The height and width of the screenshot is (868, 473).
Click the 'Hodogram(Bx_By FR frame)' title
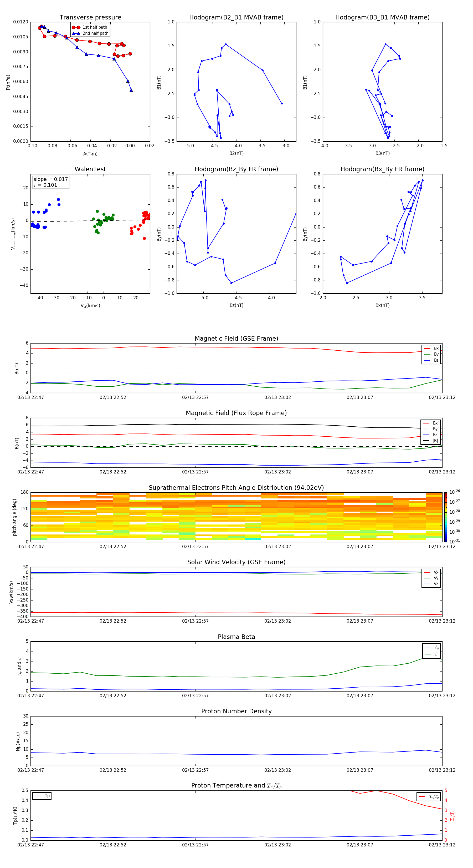pos(382,169)
